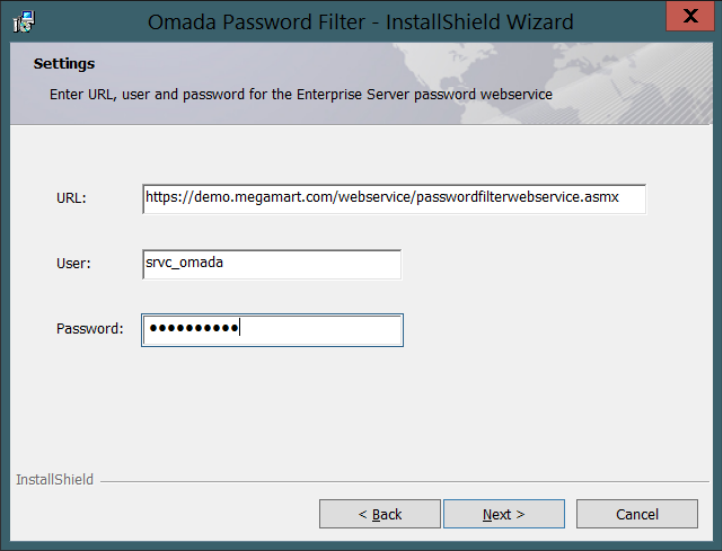Image resolution: width=722 pixels, height=551 pixels.
Task: Click the bold Settings heading
Action: [64, 64]
